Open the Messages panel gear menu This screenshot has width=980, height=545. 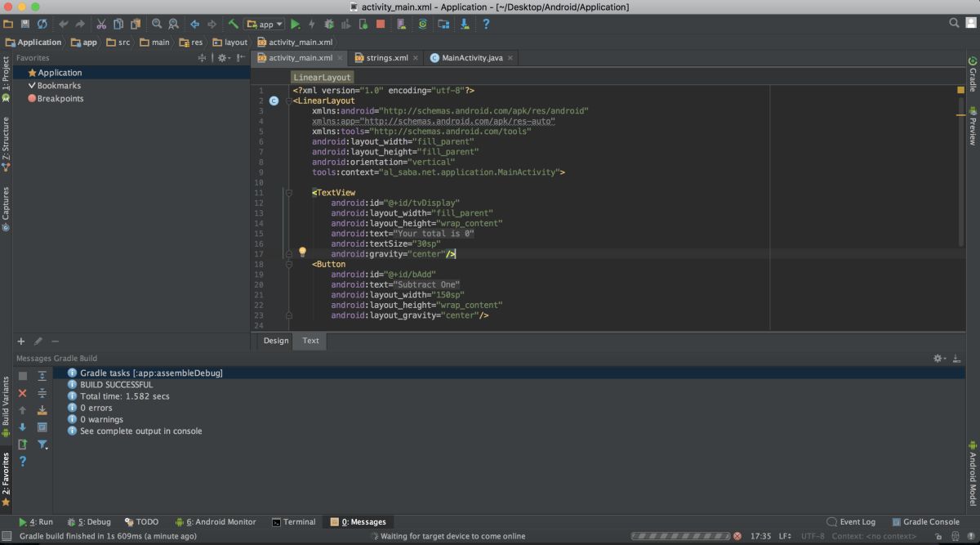940,359
